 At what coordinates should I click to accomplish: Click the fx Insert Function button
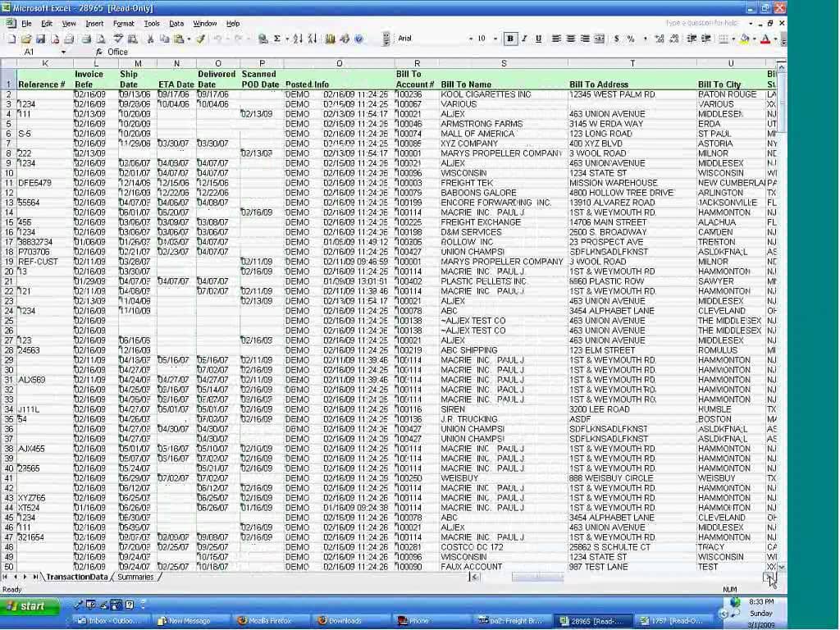(99, 52)
